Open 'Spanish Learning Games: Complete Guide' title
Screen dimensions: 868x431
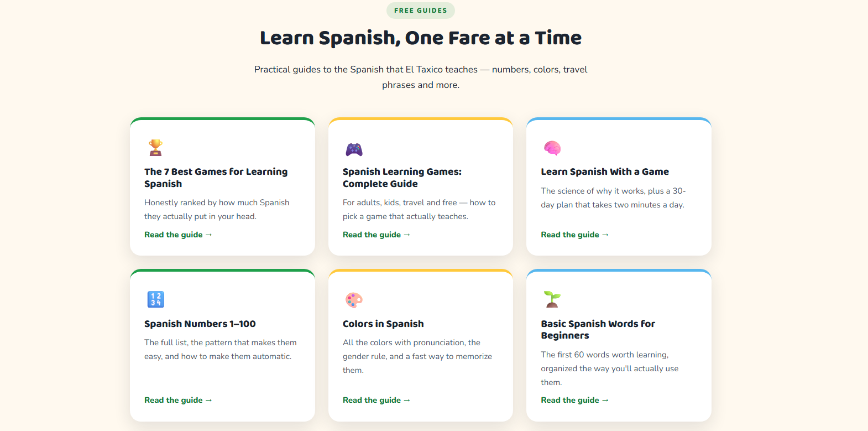pyautogui.click(x=402, y=178)
